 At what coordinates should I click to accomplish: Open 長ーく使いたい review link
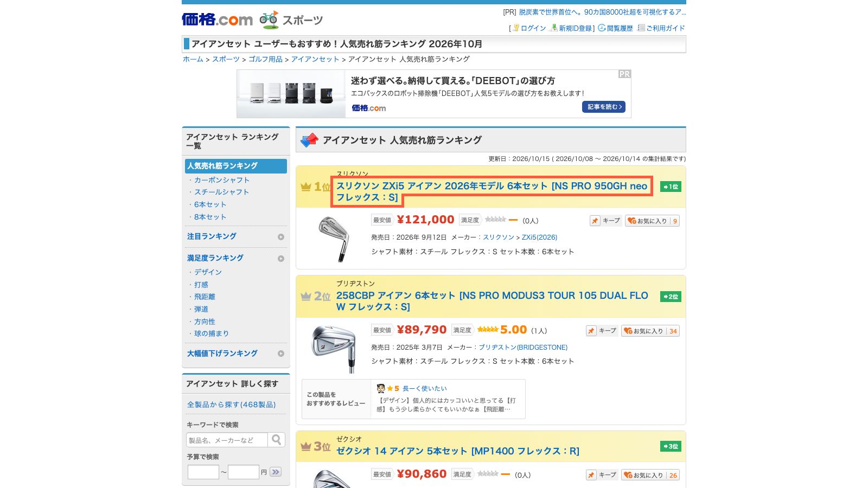pos(425,389)
